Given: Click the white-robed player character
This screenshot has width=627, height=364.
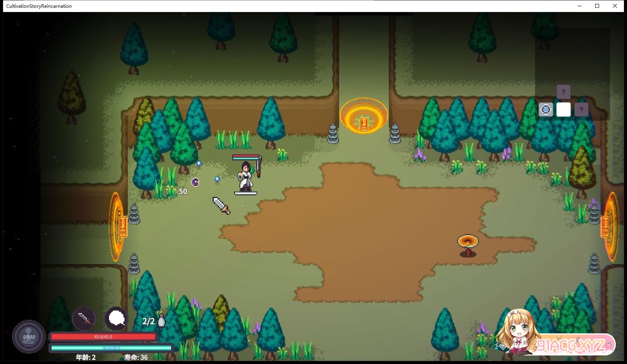Looking at the screenshot, I should click(x=246, y=177).
